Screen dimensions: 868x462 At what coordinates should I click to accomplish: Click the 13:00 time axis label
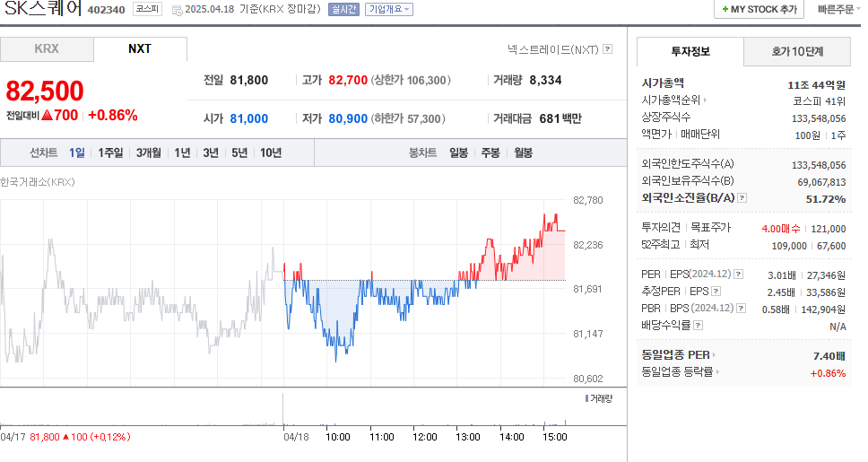[x=468, y=437]
